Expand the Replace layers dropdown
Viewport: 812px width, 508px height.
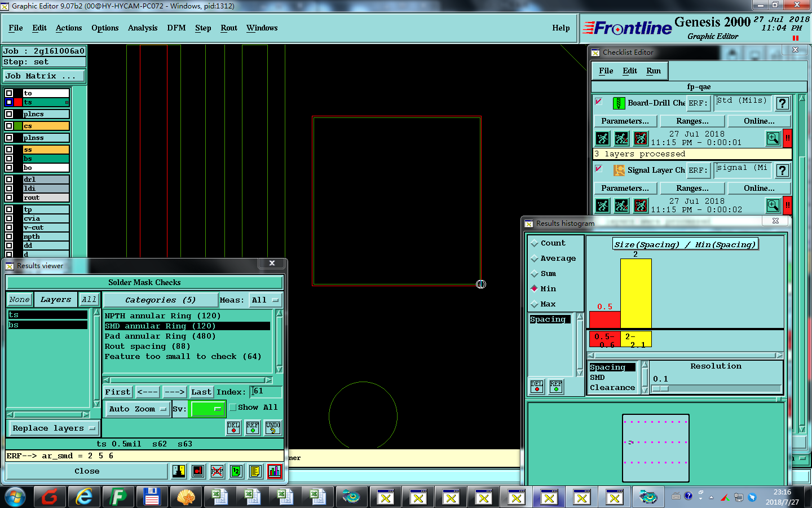(54, 428)
